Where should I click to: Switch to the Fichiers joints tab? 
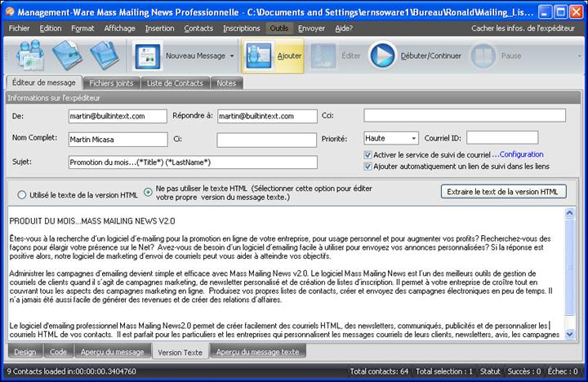pos(111,82)
